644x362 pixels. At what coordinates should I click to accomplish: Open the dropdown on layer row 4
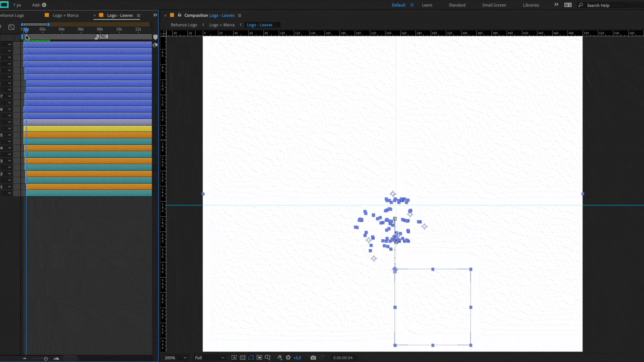[9, 148]
